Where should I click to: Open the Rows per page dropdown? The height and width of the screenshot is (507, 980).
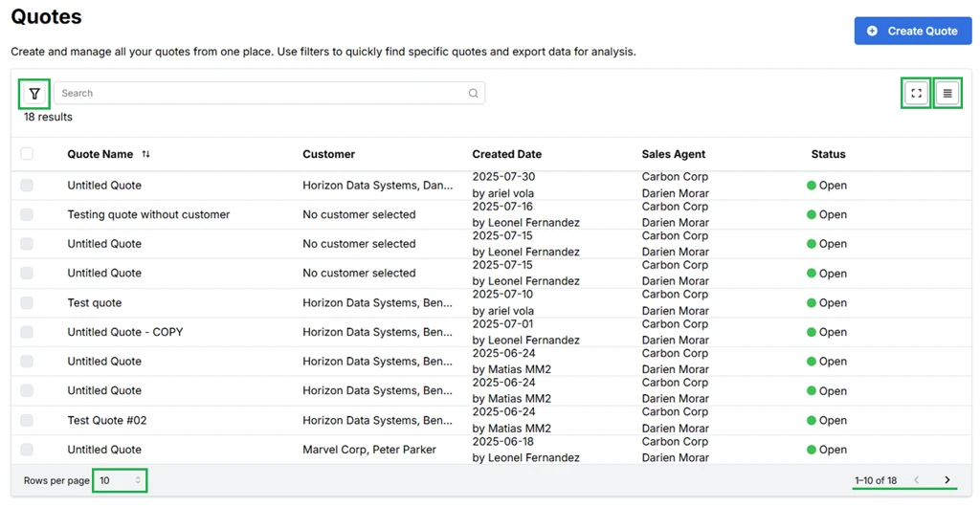pos(120,480)
